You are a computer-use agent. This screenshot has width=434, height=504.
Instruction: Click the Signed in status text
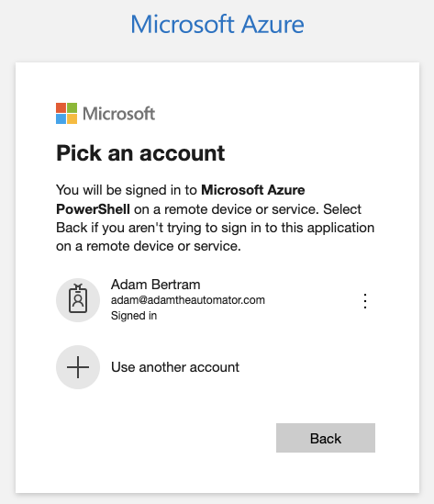point(134,316)
